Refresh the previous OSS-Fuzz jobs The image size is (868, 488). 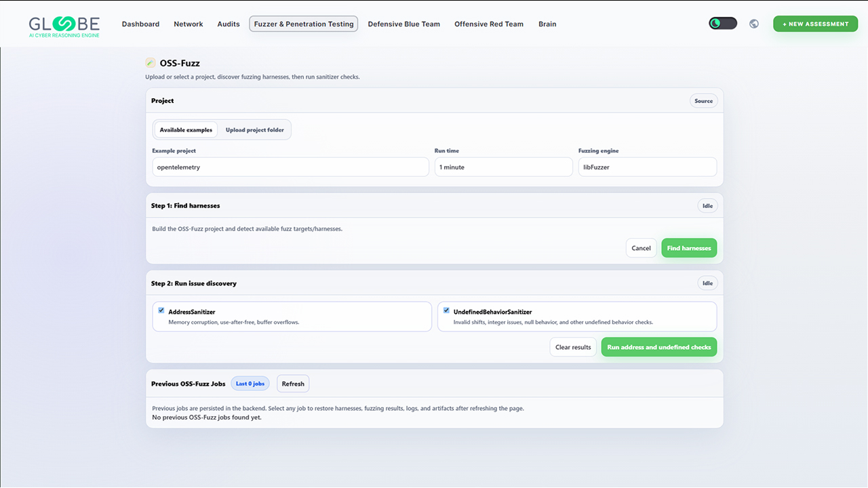point(293,384)
